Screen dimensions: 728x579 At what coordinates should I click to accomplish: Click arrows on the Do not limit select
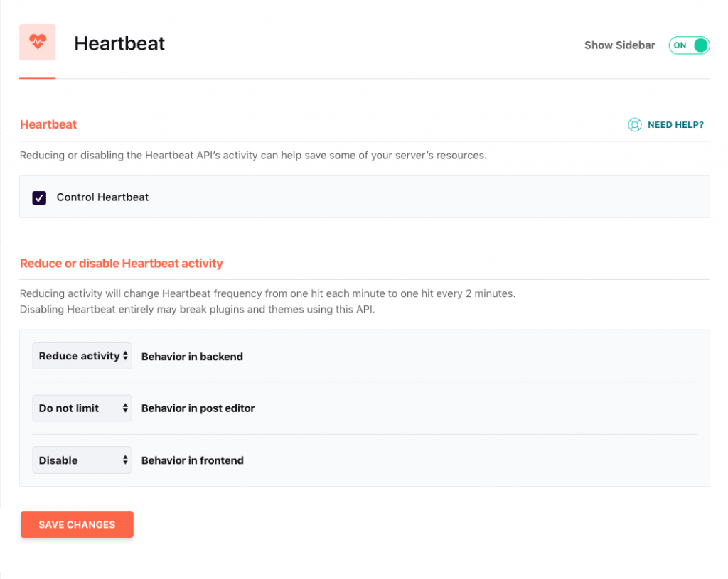tap(125, 408)
